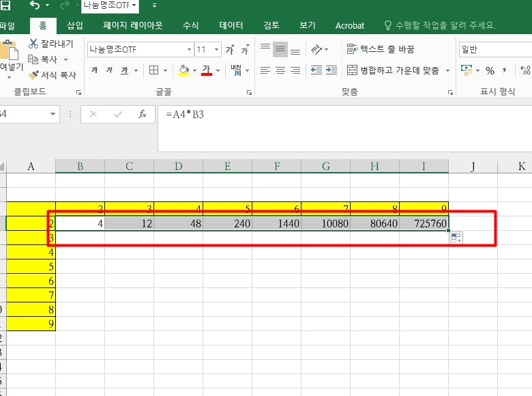Image resolution: width=532 pixels, height=396 pixels.
Task: Cancel formula entry with X
Action: (93, 114)
